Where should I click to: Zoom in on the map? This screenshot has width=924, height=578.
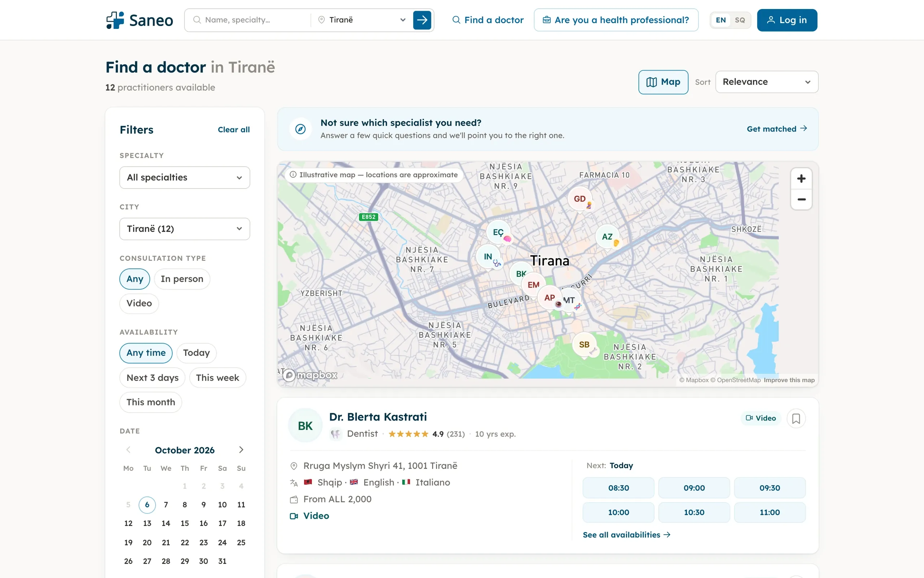tap(801, 178)
